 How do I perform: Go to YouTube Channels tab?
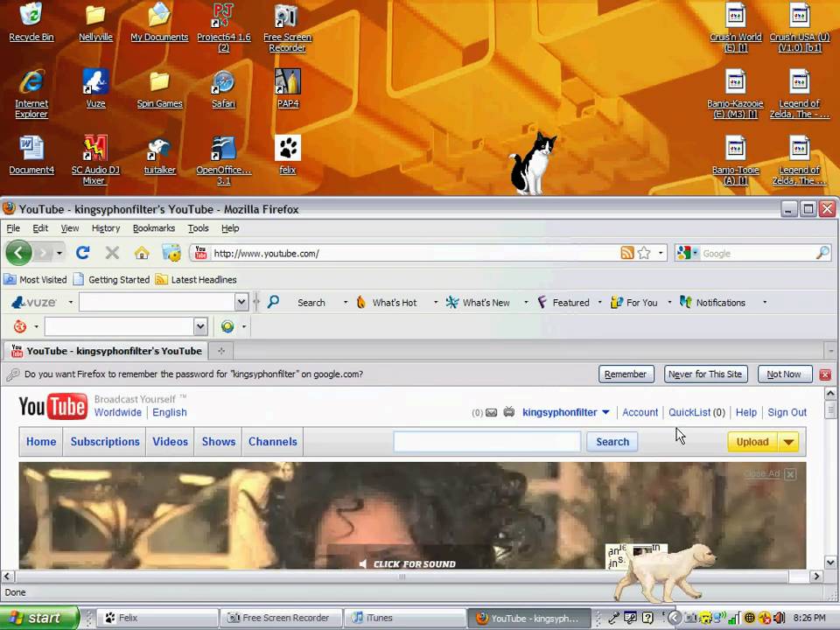(273, 441)
